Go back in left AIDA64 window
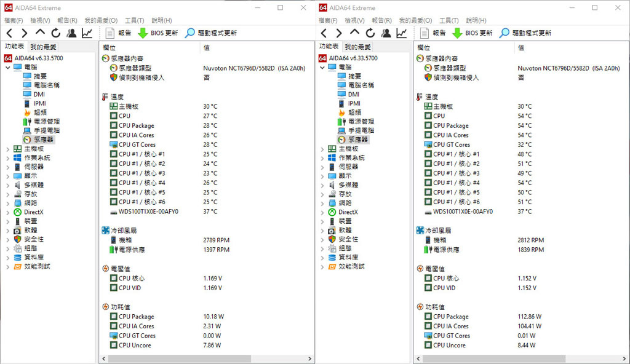The width and height of the screenshot is (630, 364). point(10,33)
